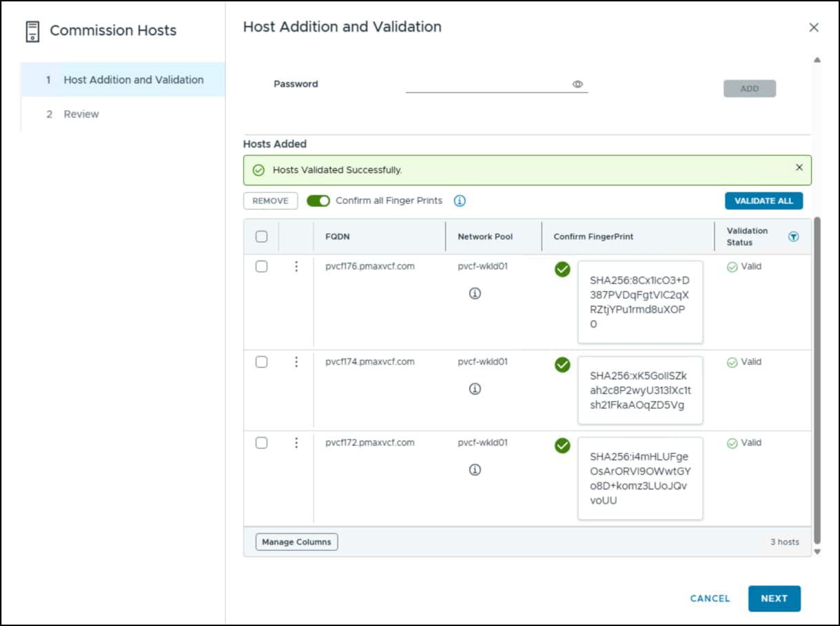This screenshot has width=840, height=626.
Task: Check the select-all hosts header checkbox
Action: (261, 236)
